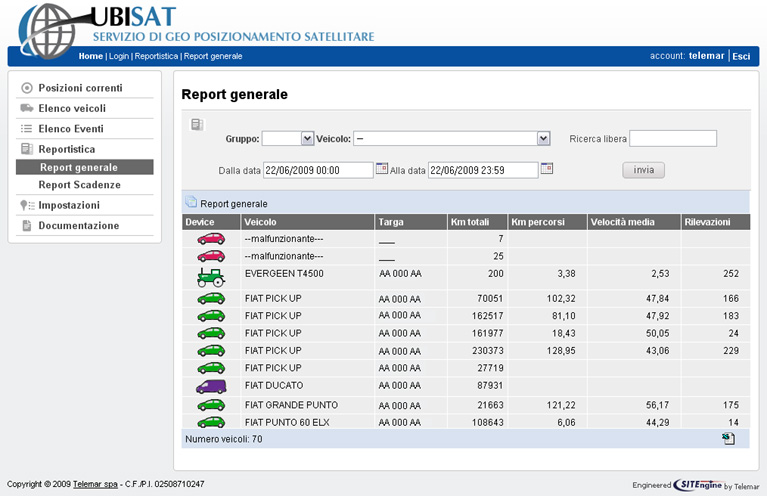Sort by the Veicolo column header

[308, 222]
